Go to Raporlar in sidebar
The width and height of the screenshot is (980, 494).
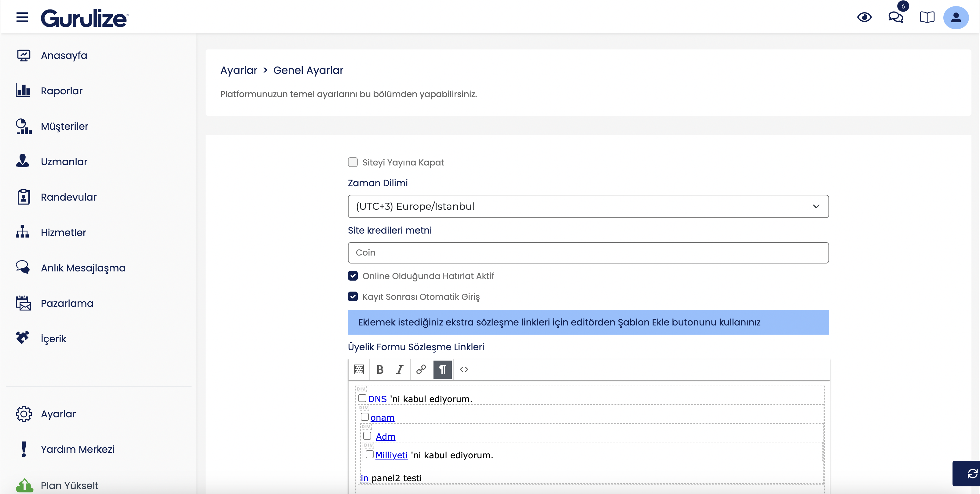click(62, 91)
